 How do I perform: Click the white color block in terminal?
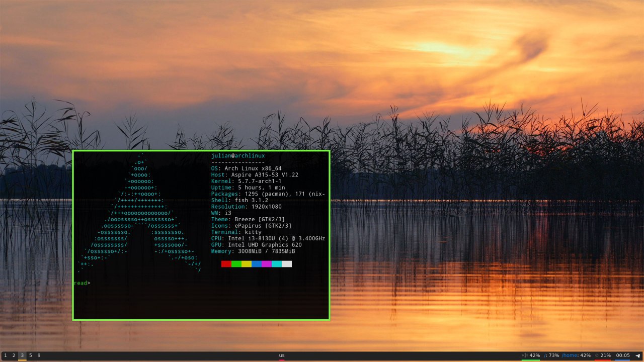287,264
